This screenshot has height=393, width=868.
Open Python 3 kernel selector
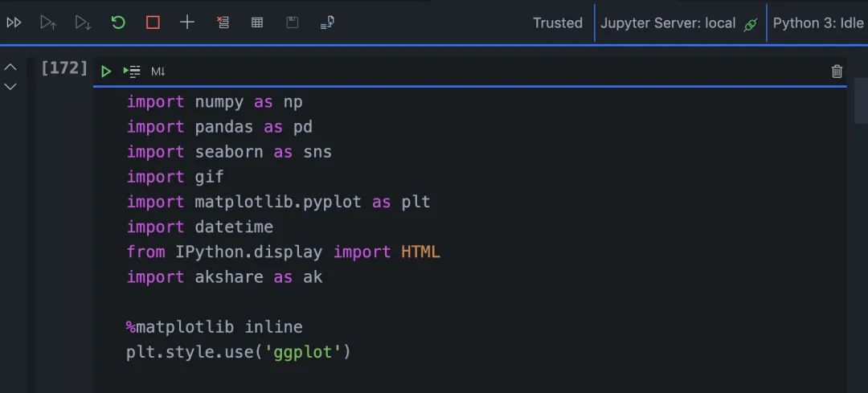click(x=818, y=23)
